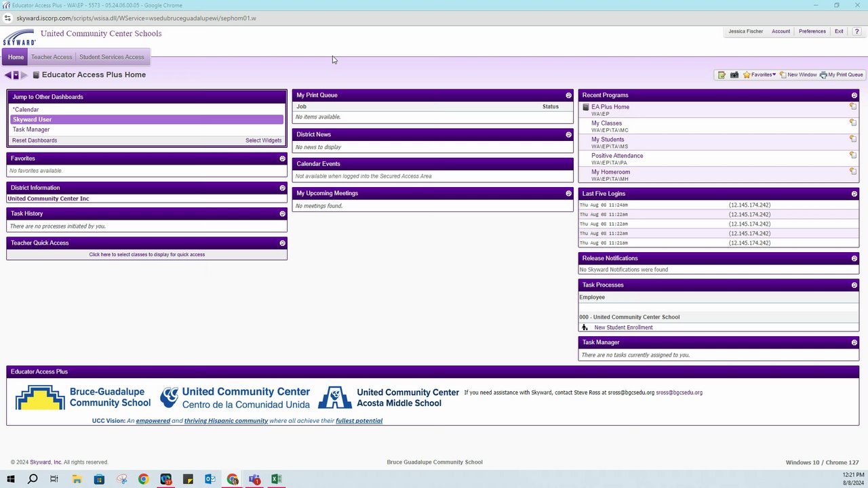The width and height of the screenshot is (868, 488).
Task: Collapse the Task Processes widget
Action: pyautogui.click(x=854, y=285)
